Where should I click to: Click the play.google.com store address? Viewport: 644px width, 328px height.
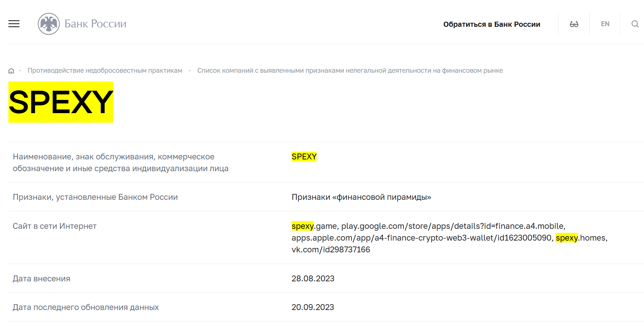[x=453, y=226]
